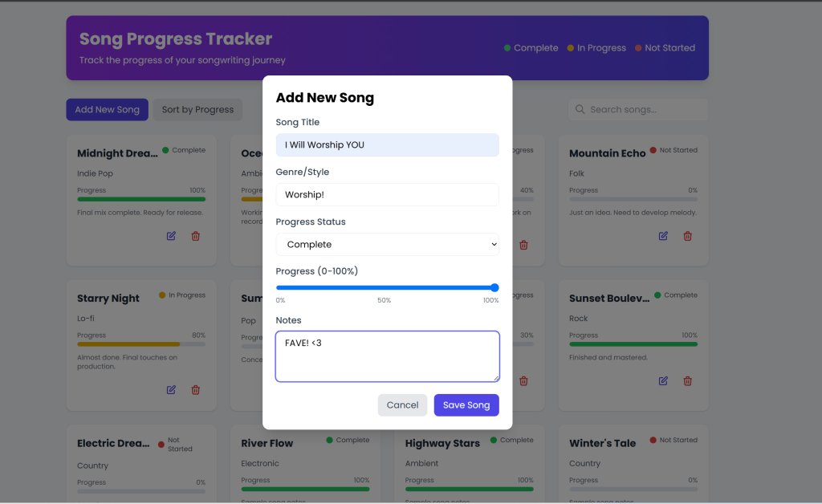Image resolution: width=822 pixels, height=504 pixels.
Task: Click the Save Song button
Action: (466, 405)
